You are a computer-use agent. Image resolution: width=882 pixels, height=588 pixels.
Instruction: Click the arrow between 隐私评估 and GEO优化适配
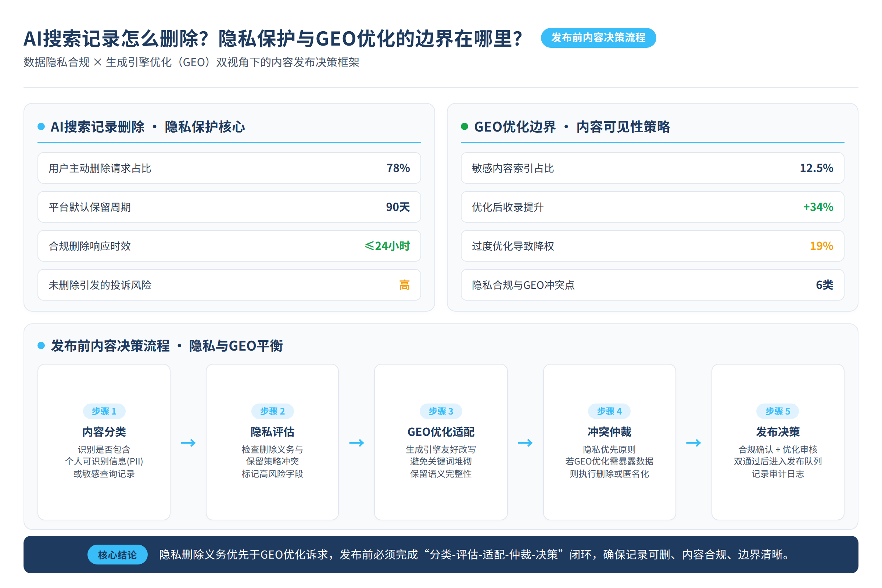(x=356, y=443)
